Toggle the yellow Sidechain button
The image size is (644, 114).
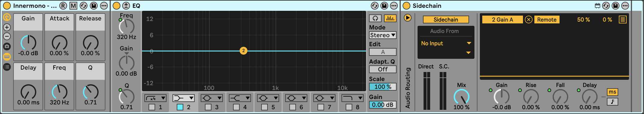[x=446, y=19]
